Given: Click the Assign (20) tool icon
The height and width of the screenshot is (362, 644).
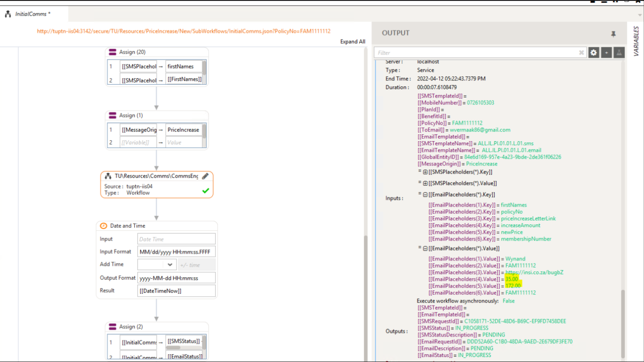Looking at the screenshot, I should pyautogui.click(x=113, y=52).
